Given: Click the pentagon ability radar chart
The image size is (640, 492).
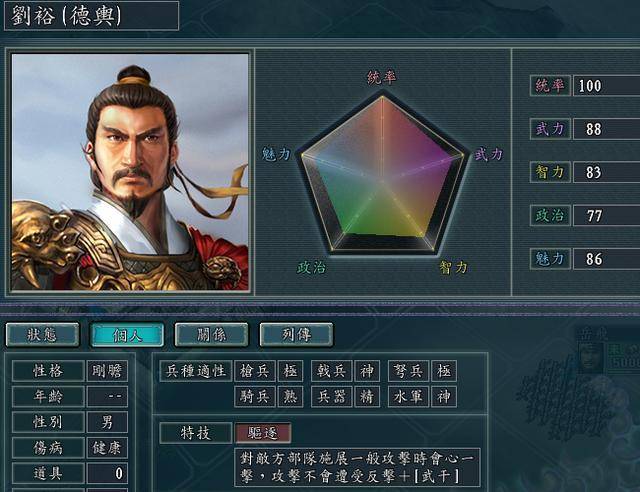Looking at the screenshot, I should [x=382, y=174].
